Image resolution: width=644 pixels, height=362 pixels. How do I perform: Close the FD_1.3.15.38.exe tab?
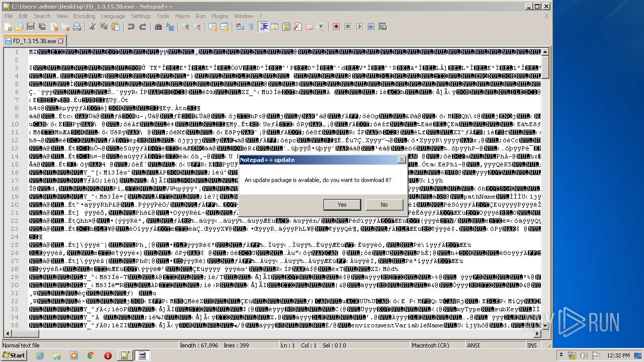(61, 41)
